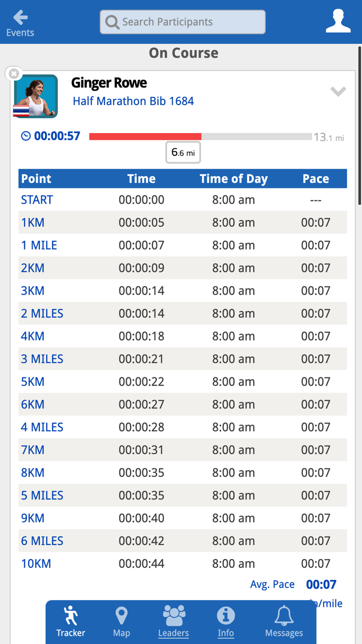Click Ginger Rowe's Thai flag avatar
Screen dimensions: 362x644
(36, 96)
